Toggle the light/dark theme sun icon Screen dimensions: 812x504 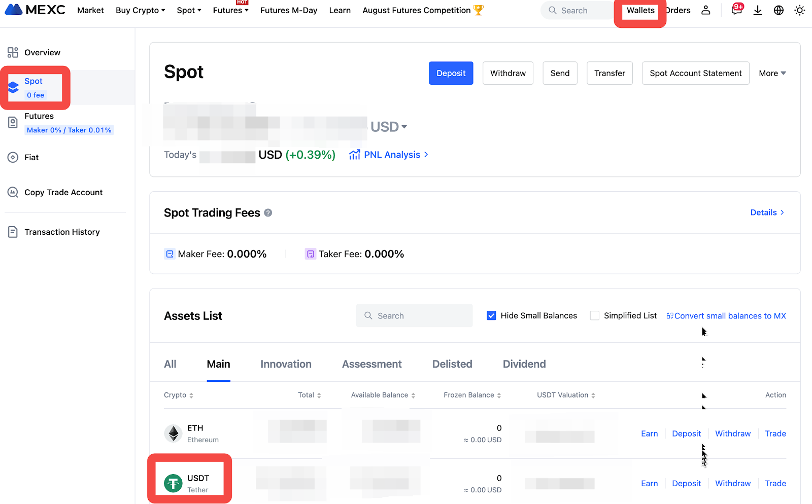(x=800, y=10)
